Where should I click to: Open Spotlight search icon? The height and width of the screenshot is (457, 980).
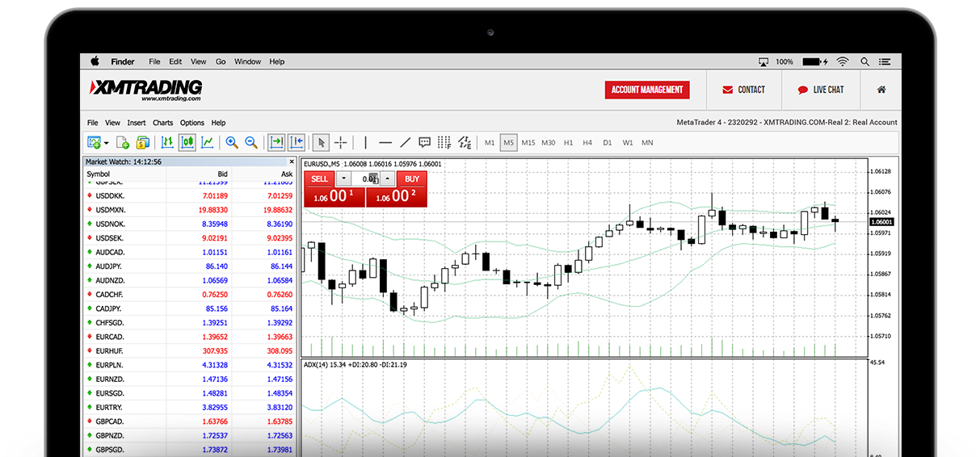click(x=865, y=61)
